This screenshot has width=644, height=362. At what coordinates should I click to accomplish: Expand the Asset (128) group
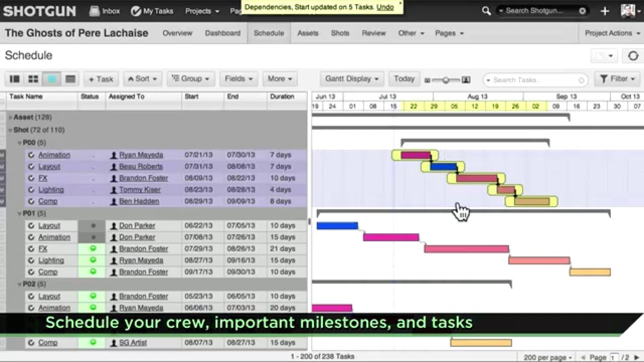pyautogui.click(x=11, y=118)
